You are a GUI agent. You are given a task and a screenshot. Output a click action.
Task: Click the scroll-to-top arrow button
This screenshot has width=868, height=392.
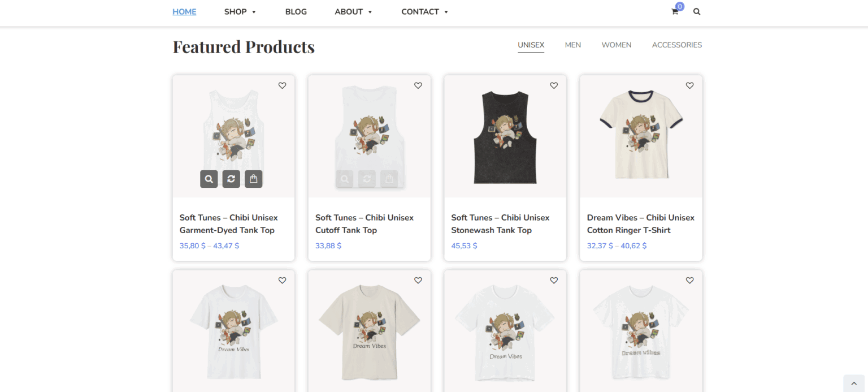(854, 383)
